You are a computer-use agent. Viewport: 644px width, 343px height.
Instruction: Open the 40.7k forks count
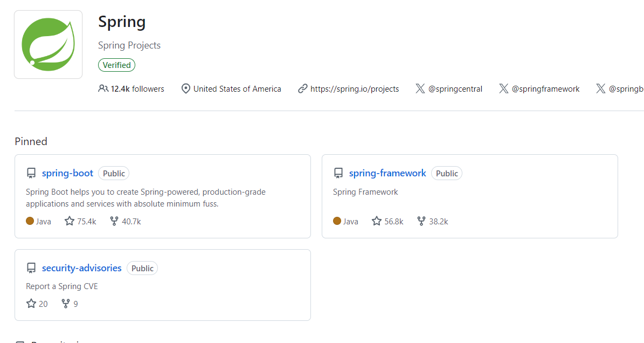point(131,222)
